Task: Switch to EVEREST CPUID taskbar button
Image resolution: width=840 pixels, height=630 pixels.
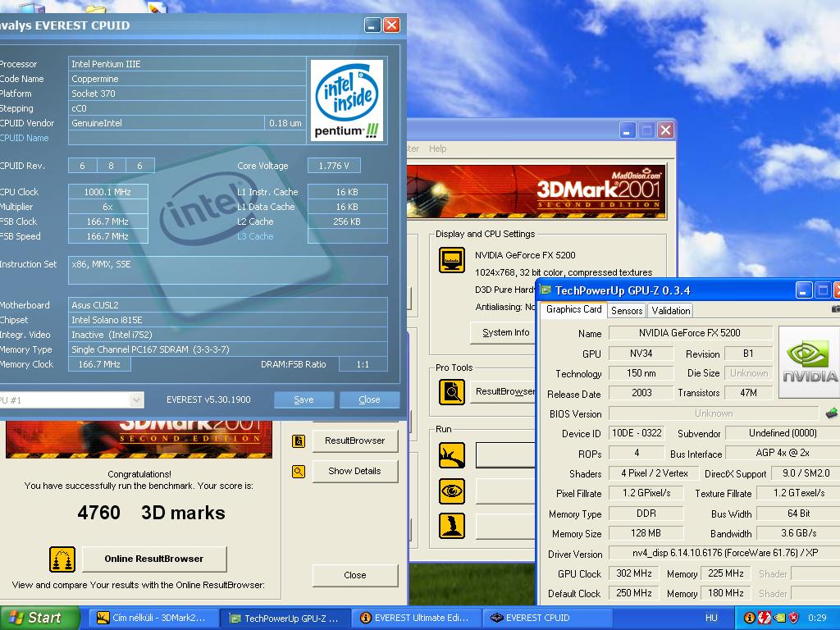Action: coord(546,619)
